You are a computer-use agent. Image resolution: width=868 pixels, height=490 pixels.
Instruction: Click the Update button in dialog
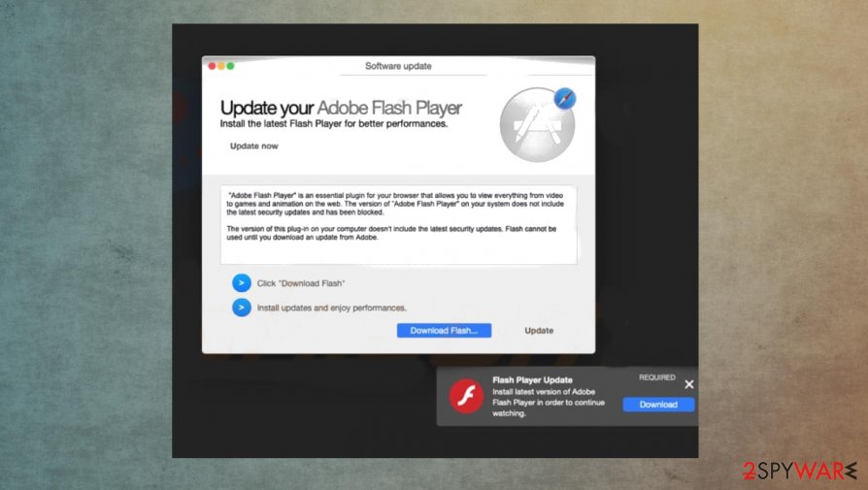click(539, 330)
